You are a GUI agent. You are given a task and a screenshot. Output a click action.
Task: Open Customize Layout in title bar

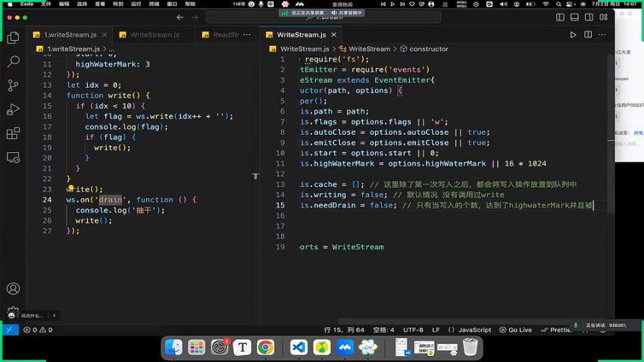point(603,17)
